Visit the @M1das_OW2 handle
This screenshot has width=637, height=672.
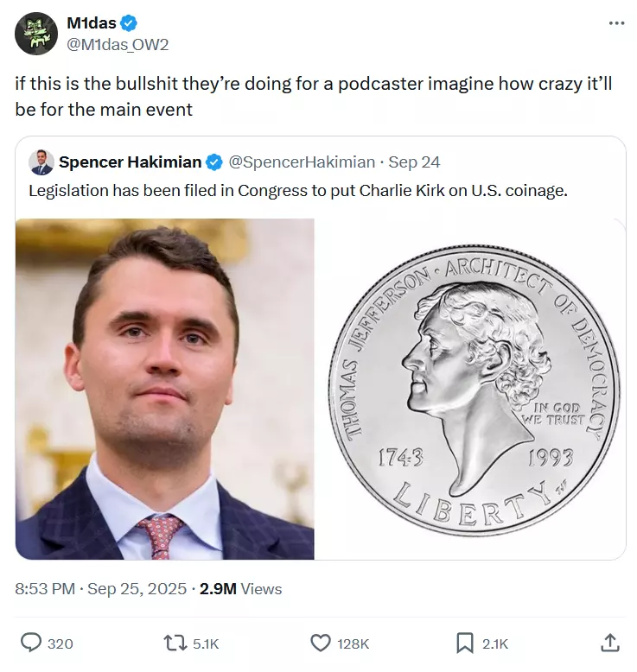click(118, 45)
